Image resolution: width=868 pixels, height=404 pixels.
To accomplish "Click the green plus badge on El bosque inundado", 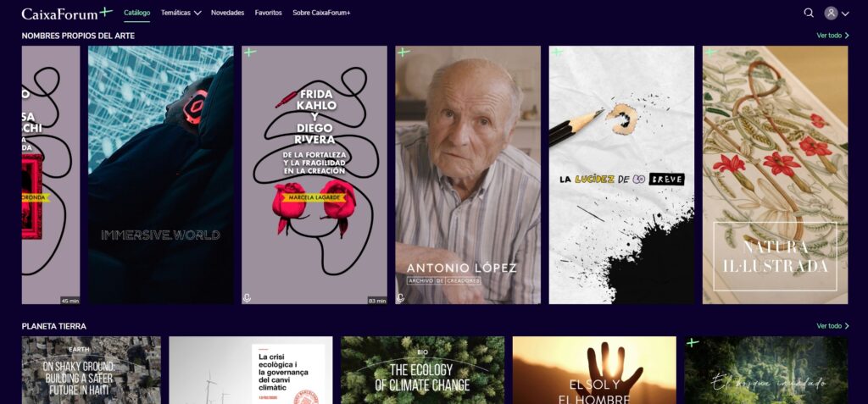I will [692, 342].
